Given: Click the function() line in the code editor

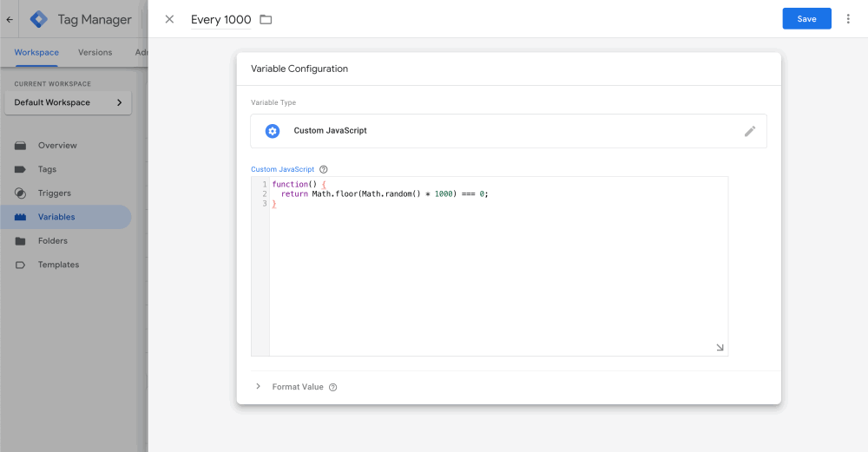Looking at the screenshot, I should 299,184.
